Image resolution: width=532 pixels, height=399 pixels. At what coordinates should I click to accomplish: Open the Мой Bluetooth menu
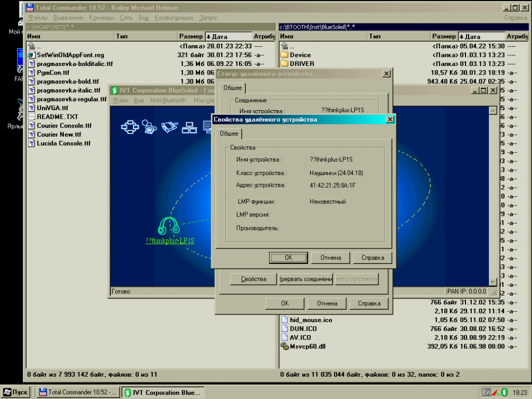[x=168, y=100]
